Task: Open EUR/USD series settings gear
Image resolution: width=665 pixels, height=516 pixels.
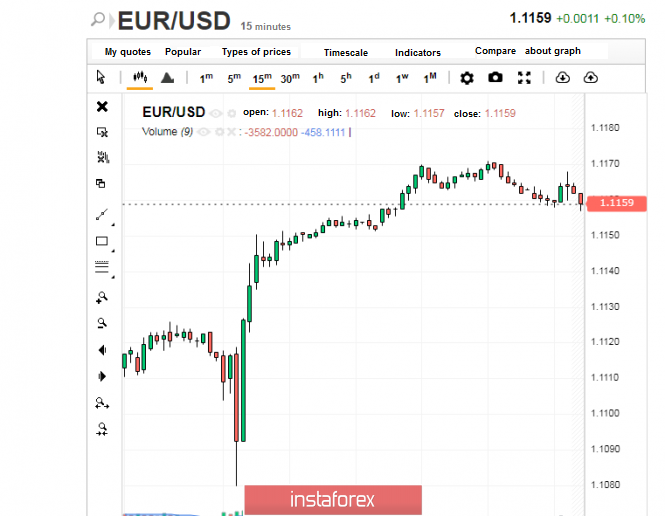Action: point(232,113)
